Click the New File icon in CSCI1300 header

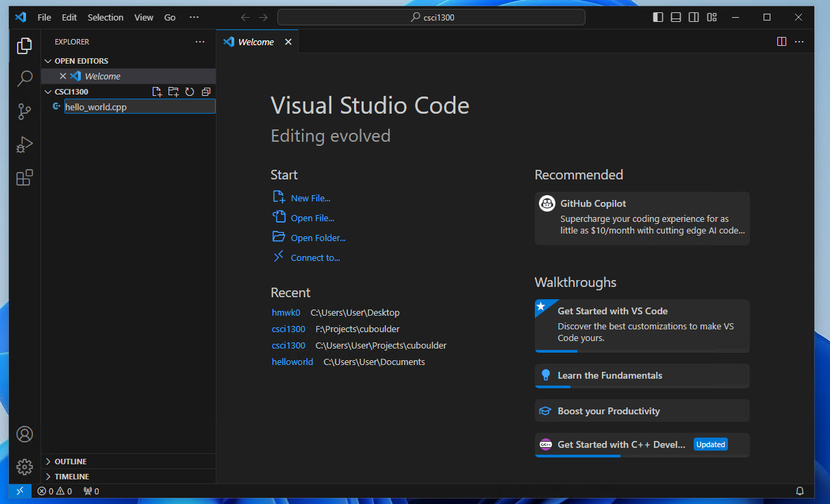pyautogui.click(x=157, y=92)
